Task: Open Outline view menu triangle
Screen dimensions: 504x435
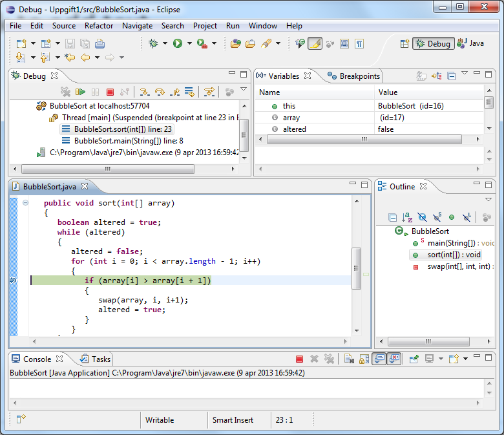Action: (x=488, y=199)
